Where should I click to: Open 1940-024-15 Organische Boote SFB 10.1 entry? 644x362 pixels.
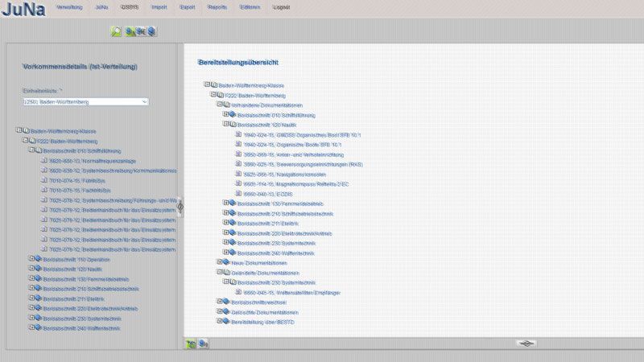tap(292, 145)
